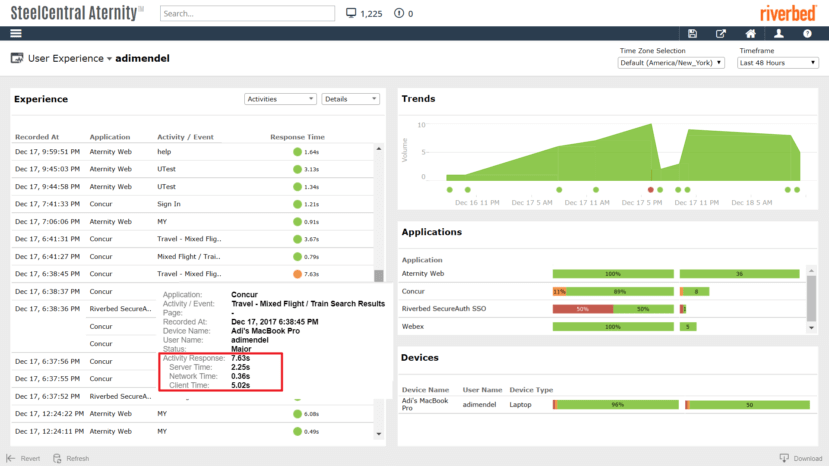Expand the User Experience dashboard selector arrow

[x=109, y=59]
